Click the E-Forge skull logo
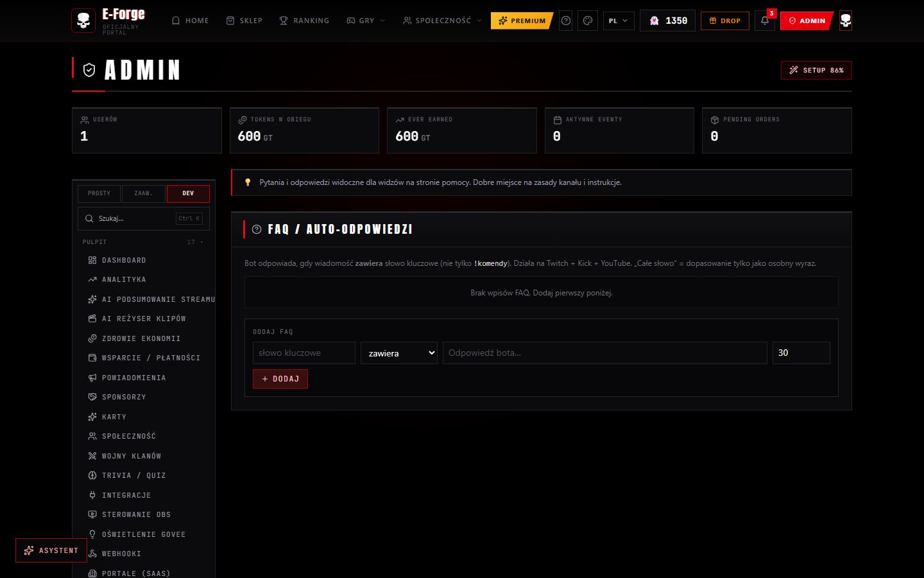 (x=83, y=21)
